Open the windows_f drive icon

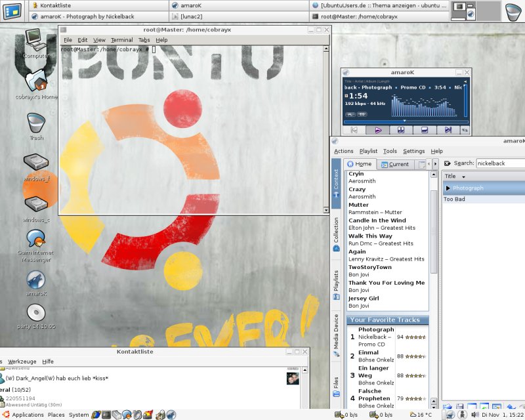coord(36,167)
